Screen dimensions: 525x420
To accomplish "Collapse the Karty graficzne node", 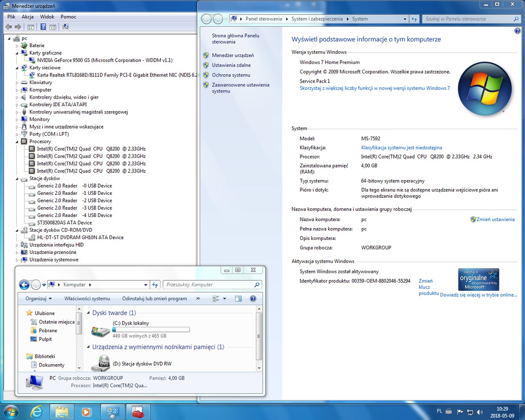I will 17,53.
